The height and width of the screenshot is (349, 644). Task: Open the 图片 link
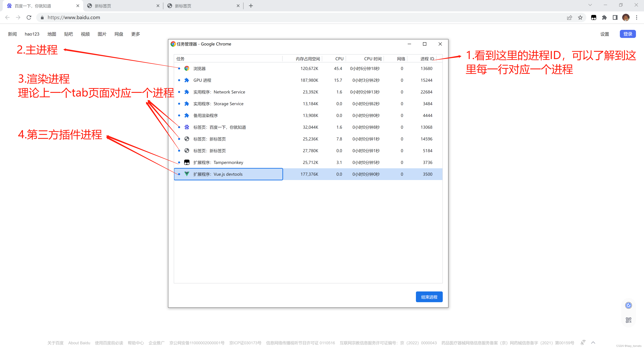tap(102, 34)
